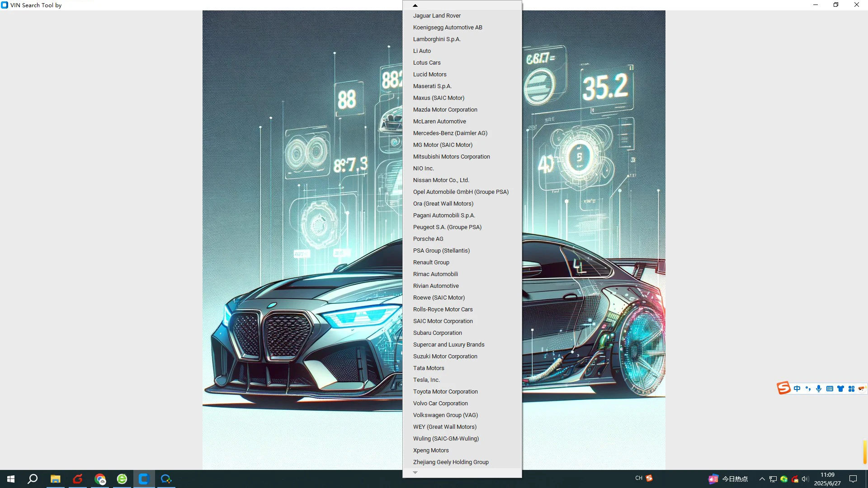Activate the blue VIN Search Tool taskbar icon
This screenshot has width=868, height=488.
(x=144, y=479)
